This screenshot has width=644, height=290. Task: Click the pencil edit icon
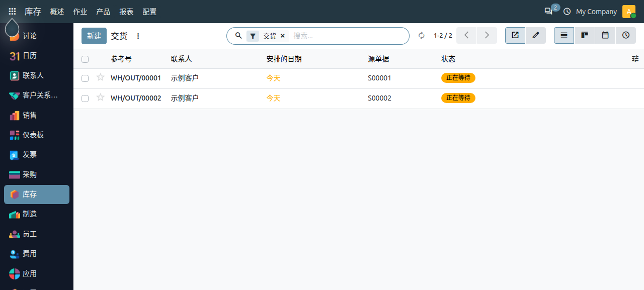(x=536, y=35)
